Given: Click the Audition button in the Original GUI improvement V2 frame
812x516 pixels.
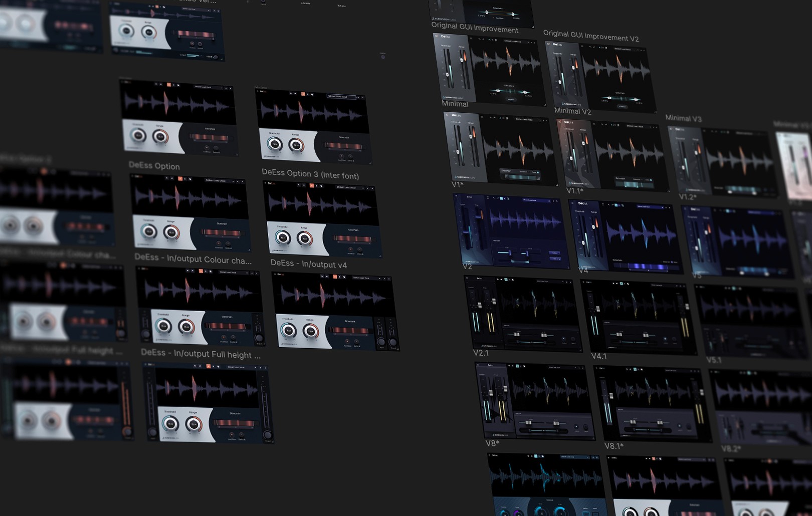Looking at the screenshot, I should coord(622,107).
